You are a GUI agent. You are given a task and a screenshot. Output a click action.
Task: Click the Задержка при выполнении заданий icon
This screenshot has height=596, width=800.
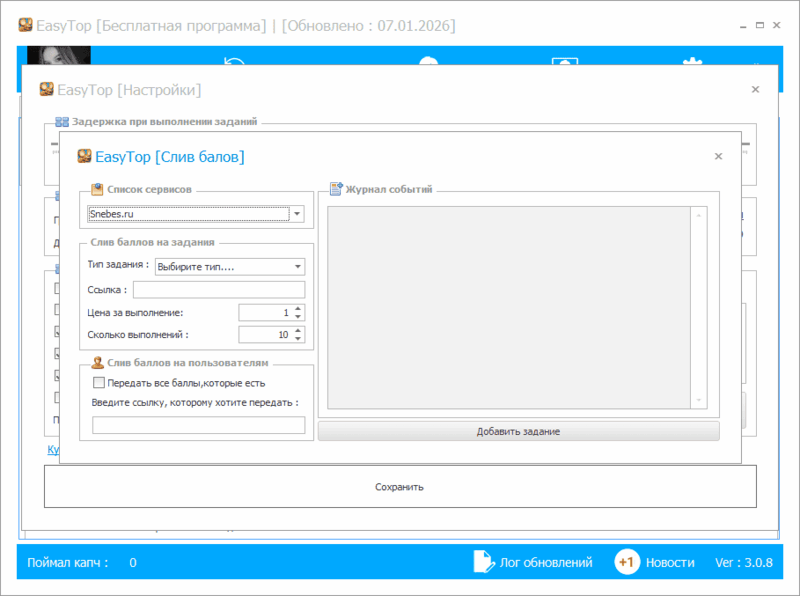(62, 121)
